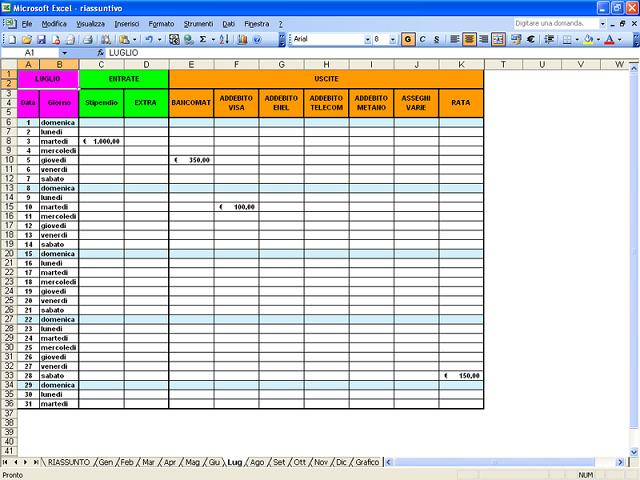Viewport: 640px width, 480px height.
Task: Open the font size dropdown
Action: pyautogui.click(x=394, y=39)
